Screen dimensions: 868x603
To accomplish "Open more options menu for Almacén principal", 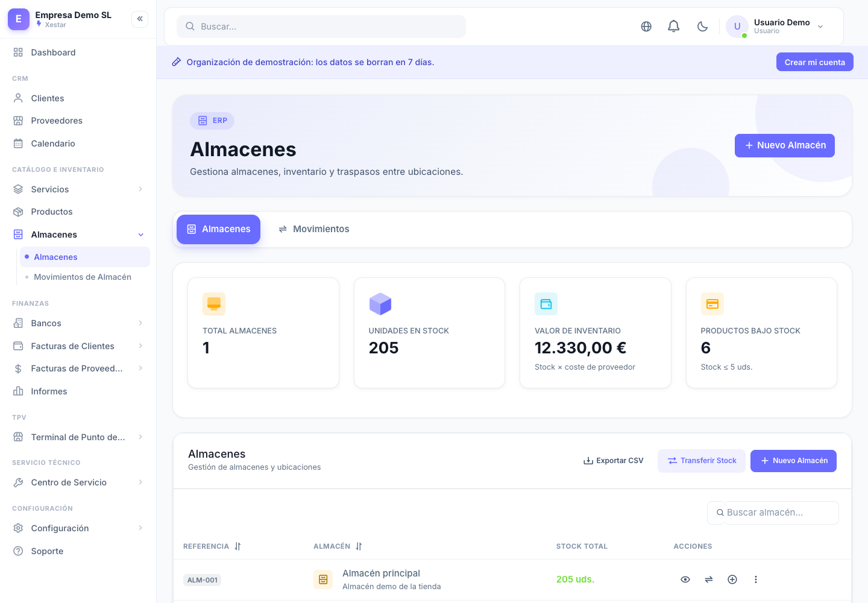I will [756, 579].
